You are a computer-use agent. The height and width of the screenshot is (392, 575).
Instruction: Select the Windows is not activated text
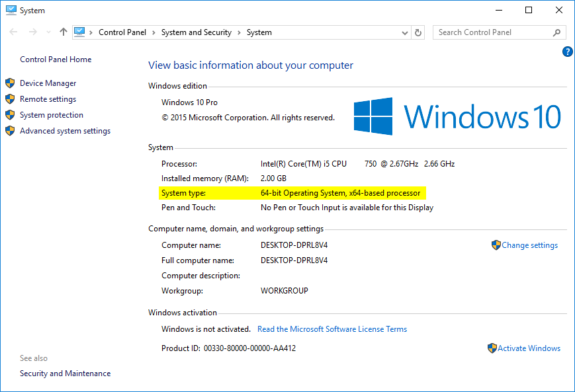(x=206, y=329)
